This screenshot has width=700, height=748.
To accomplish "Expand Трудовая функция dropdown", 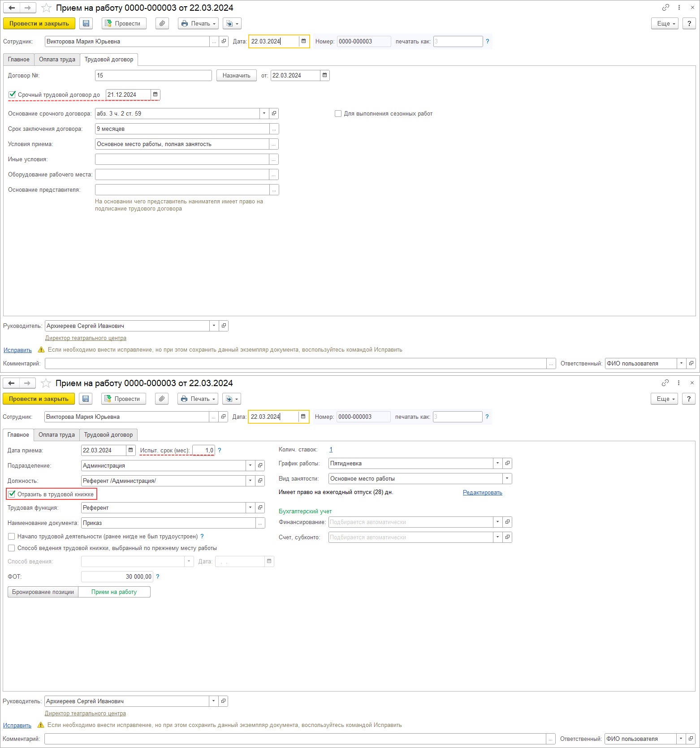I will point(250,507).
